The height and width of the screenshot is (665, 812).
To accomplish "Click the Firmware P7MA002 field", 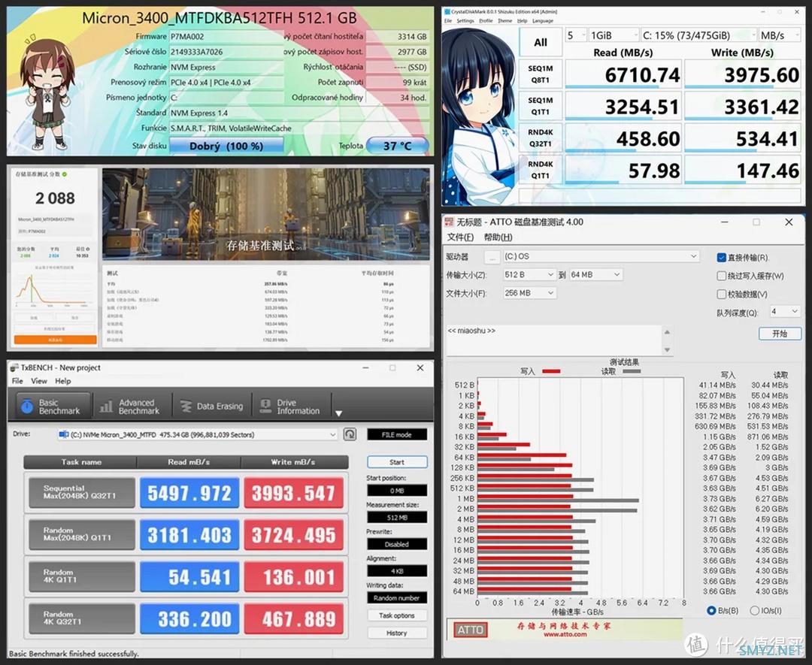I will [226, 37].
